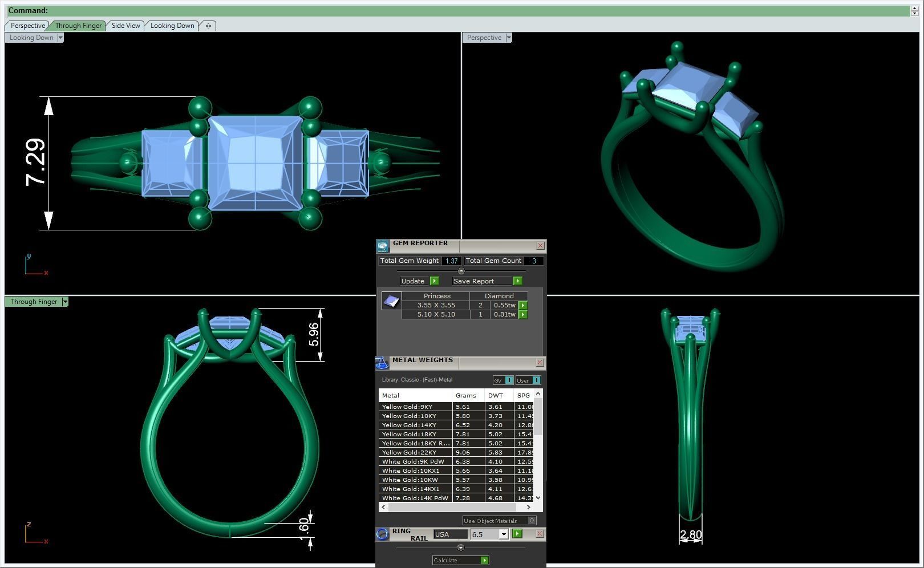
Task: Click the Command input line
Action: tap(457, 10)
